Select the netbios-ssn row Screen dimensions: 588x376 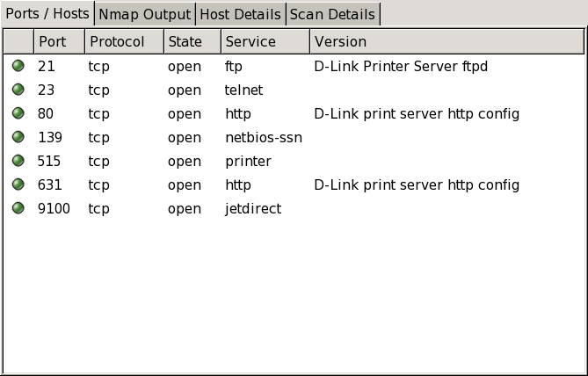(x=264, y=137)
